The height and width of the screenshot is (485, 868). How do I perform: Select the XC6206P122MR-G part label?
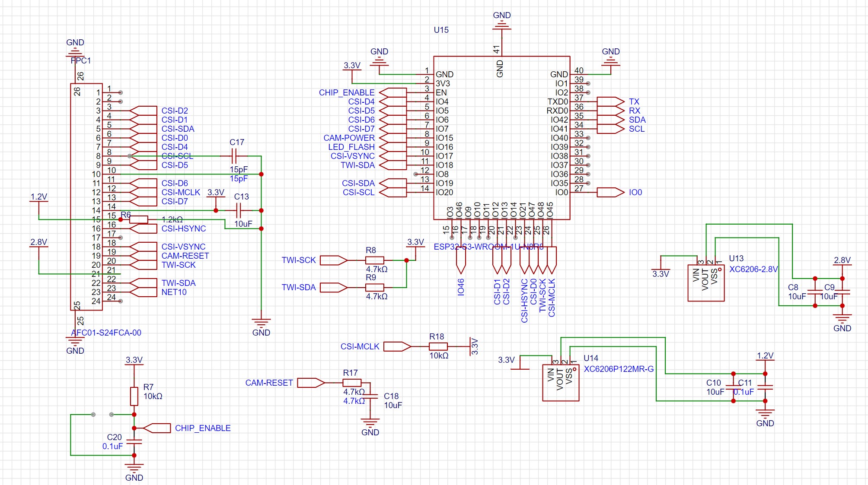point(619,369)
